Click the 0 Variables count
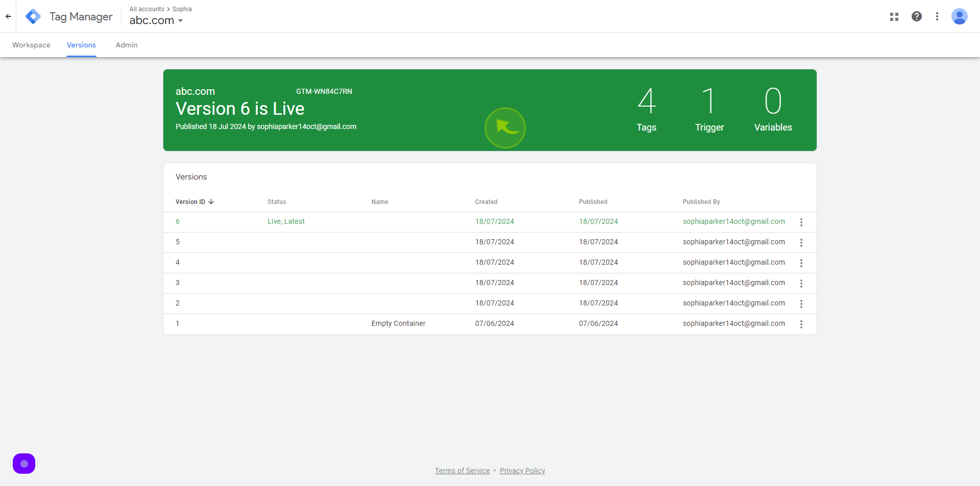 [x=773, y=110]
